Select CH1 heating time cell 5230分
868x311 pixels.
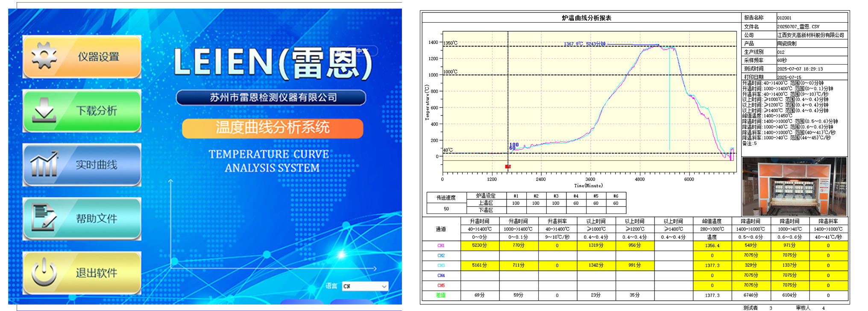point(480,246)
